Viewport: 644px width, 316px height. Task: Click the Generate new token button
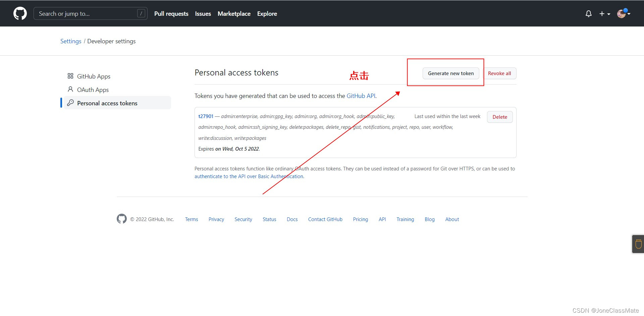pyautogui.click(x=451, y=73)
